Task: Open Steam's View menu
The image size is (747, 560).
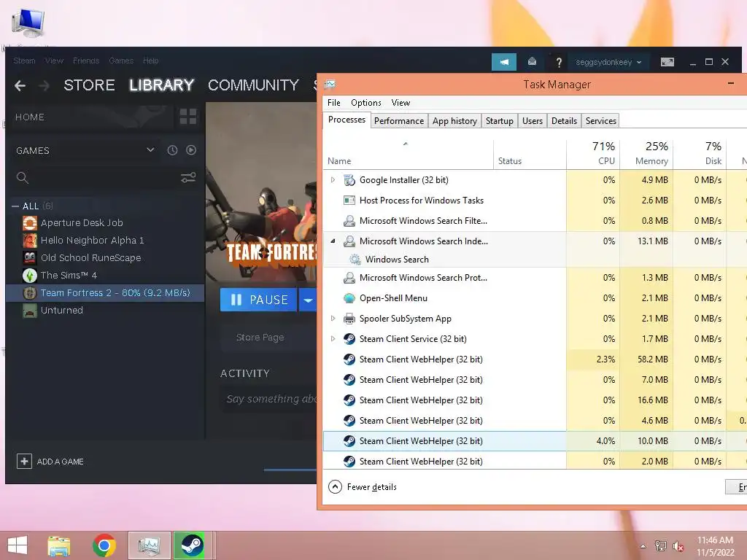Action: click(x=54, y=61)
